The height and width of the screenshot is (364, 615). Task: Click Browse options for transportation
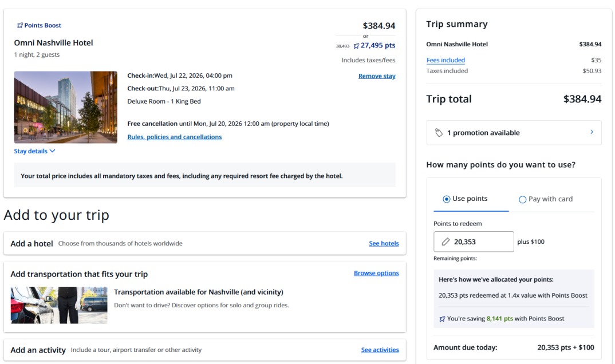pos(376,273)
